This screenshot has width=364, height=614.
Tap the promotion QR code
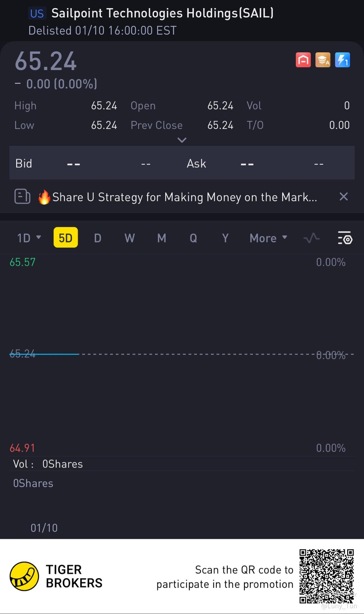click(x=326, y=576)
